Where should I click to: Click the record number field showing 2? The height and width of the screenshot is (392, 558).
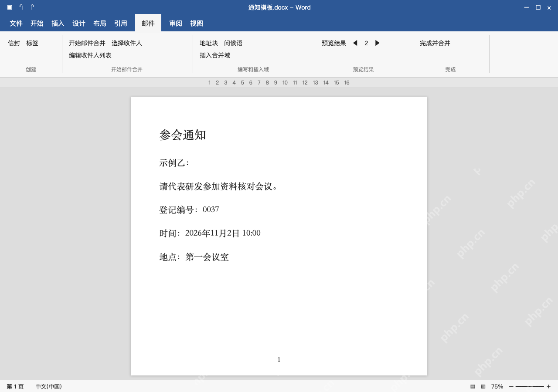click(x=366, y=43)
